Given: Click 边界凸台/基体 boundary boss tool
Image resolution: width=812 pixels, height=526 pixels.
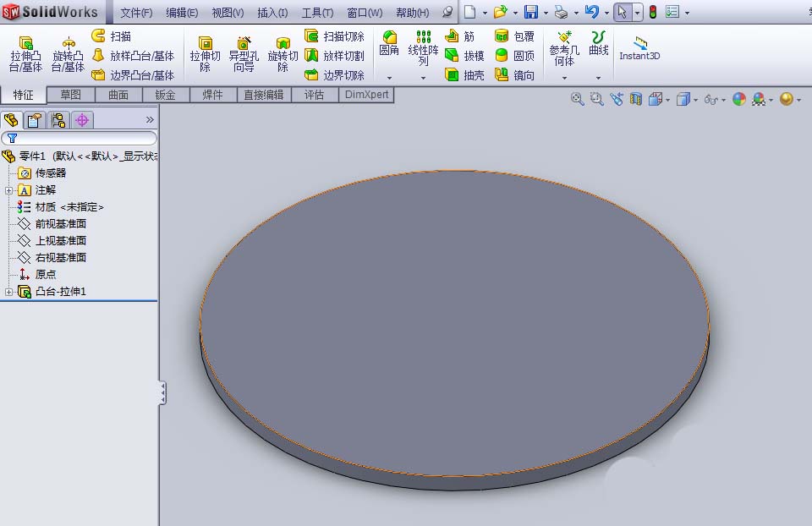Looking at the screenshot, I should 133,75.
